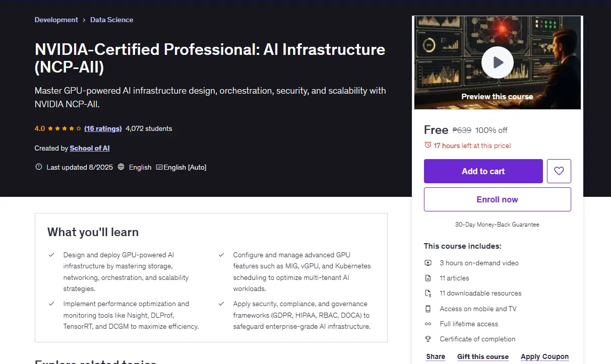The width and height of the screenshot is (611, 364).
Task: Click the course preview thumbnail image
Action: (x=497, y=62)
